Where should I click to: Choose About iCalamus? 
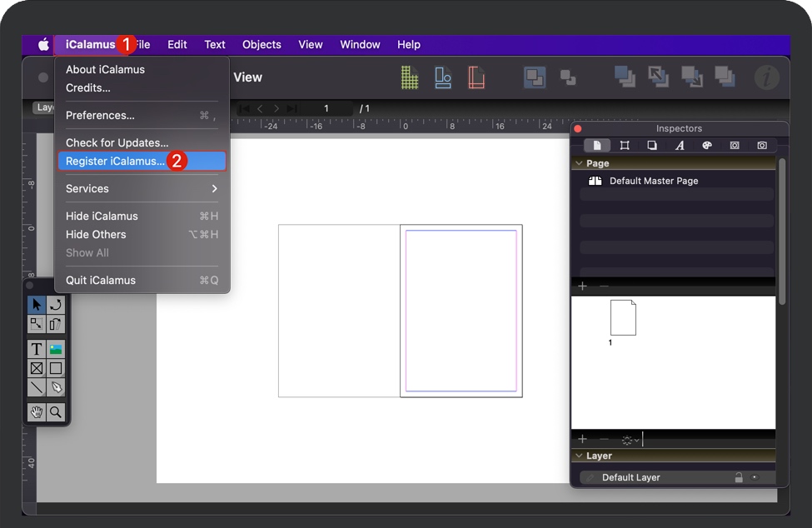142,69
